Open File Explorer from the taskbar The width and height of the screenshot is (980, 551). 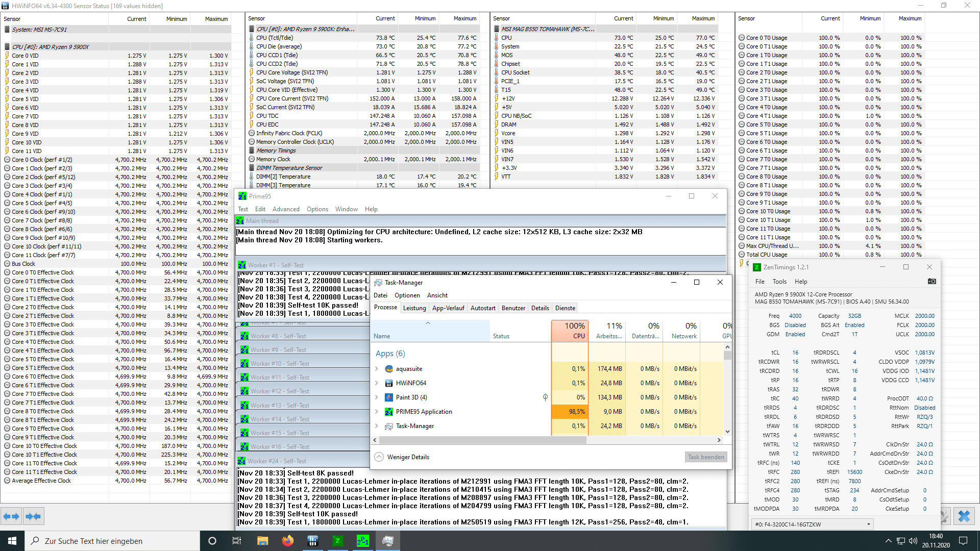[262, 541]
